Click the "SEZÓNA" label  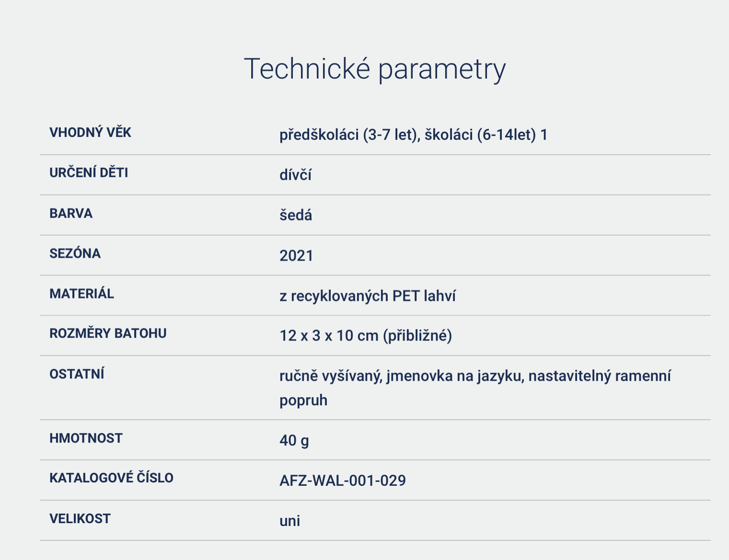tap(75, 253)
